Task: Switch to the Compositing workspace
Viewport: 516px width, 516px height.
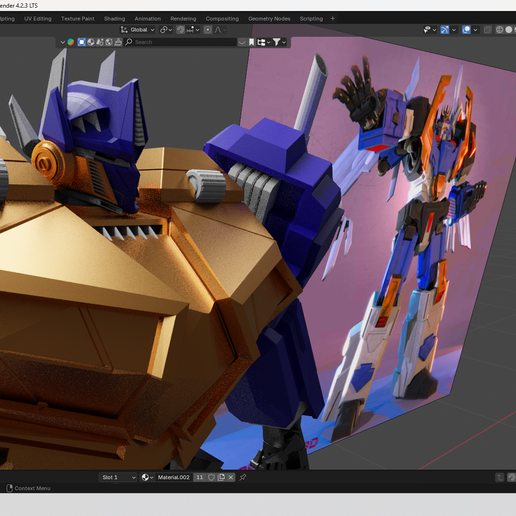Action: [222, 19]
